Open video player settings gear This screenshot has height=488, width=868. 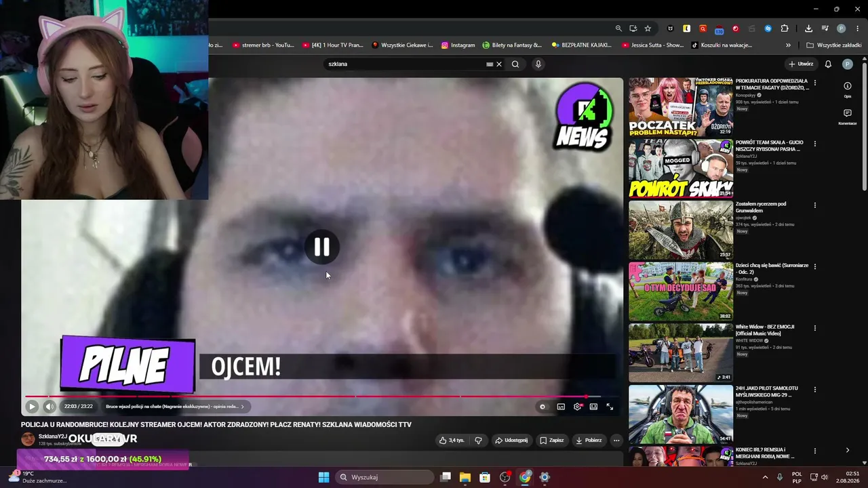coord(577,407)
